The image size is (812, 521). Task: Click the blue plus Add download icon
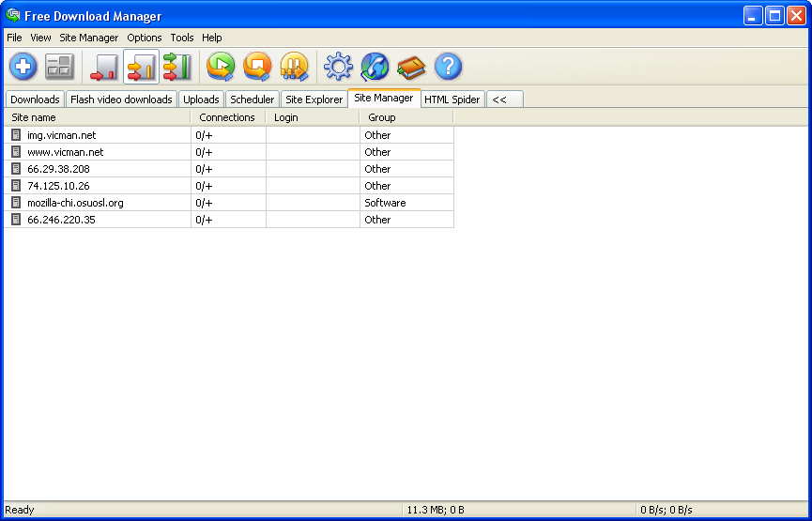(23, 67)
